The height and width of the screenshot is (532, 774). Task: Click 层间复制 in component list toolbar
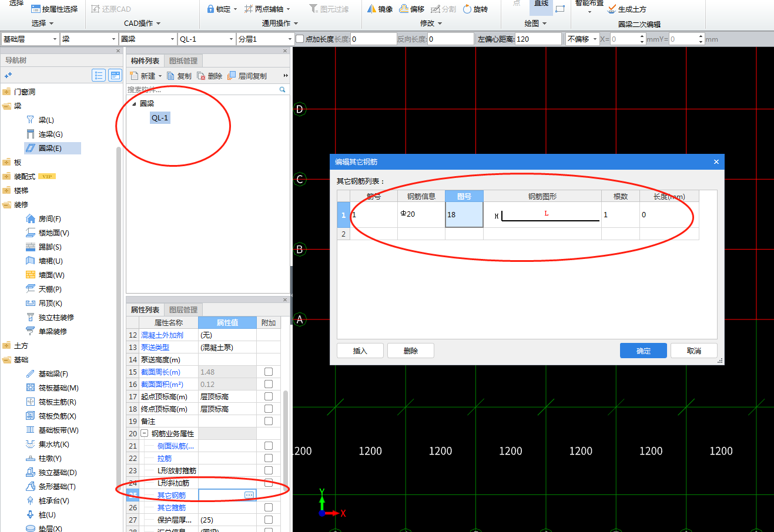247,76
